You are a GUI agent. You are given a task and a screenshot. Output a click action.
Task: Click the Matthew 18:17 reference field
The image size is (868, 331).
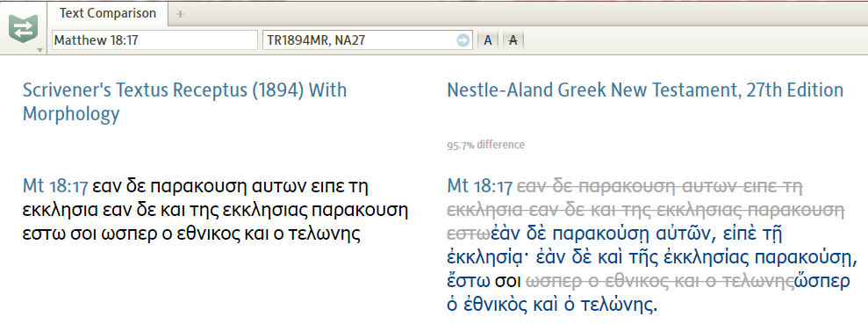click(x=155, y=40)
